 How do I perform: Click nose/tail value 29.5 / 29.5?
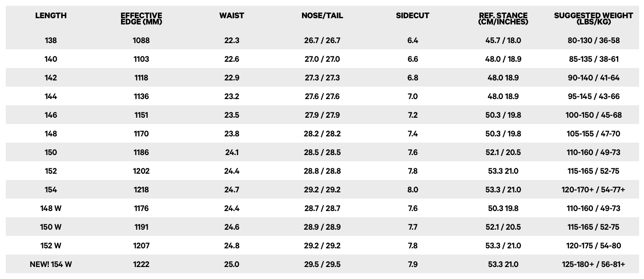coord(322,264)
